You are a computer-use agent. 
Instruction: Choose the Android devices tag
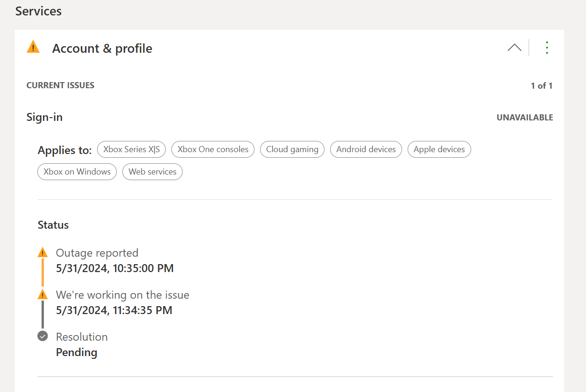[366, 149]
